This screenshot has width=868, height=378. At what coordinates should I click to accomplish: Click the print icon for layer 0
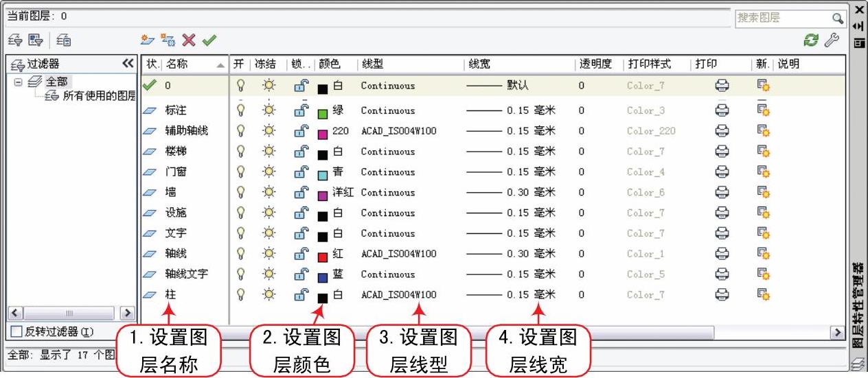722,86
